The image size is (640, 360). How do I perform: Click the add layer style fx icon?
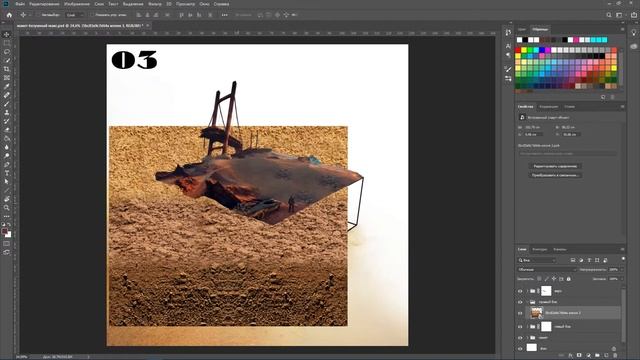571,356
